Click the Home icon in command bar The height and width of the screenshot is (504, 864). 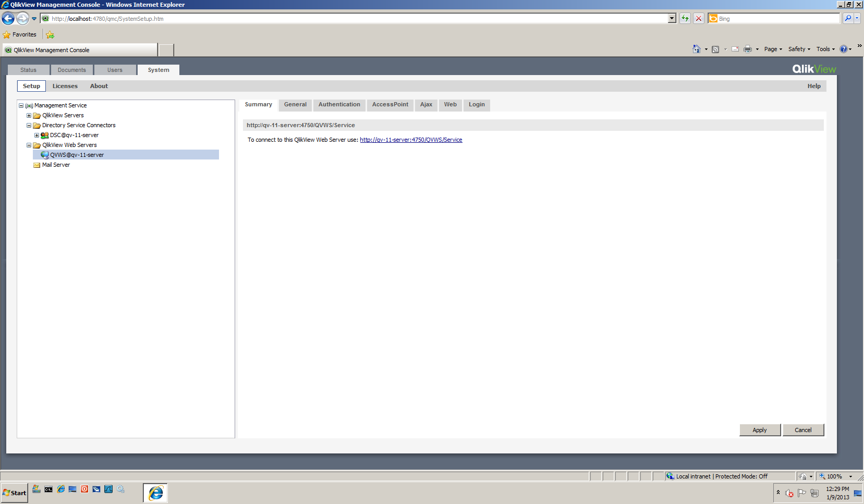tap(697, 49)
